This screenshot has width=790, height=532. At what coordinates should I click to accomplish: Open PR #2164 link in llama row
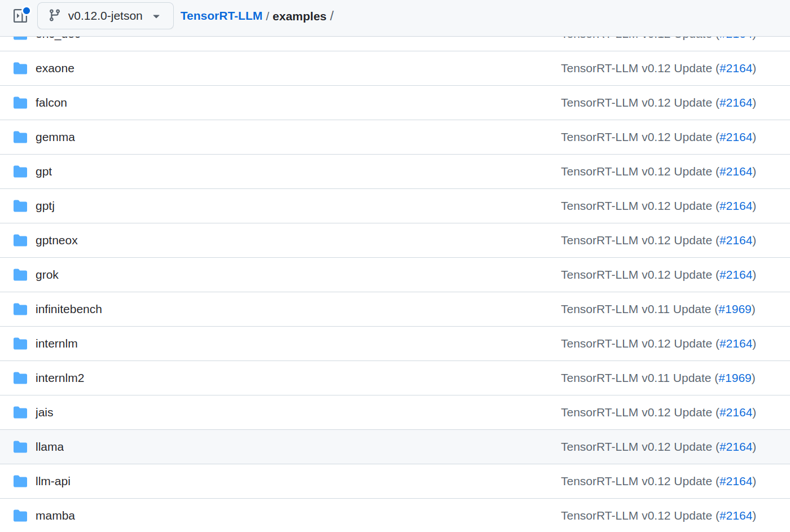(x=736, y=447)
